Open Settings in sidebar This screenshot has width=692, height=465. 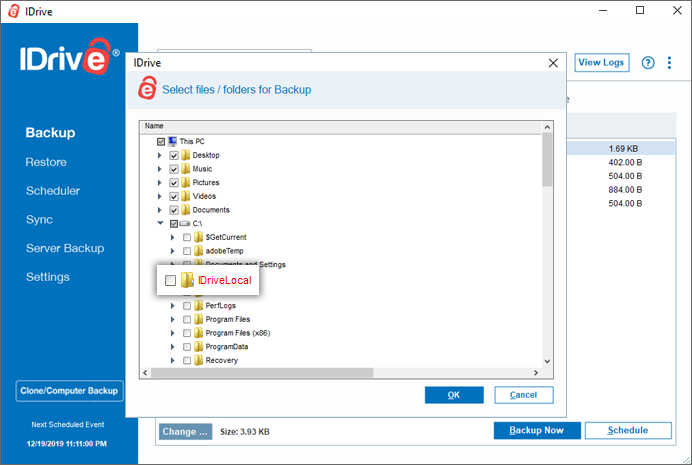coord(48,277)
